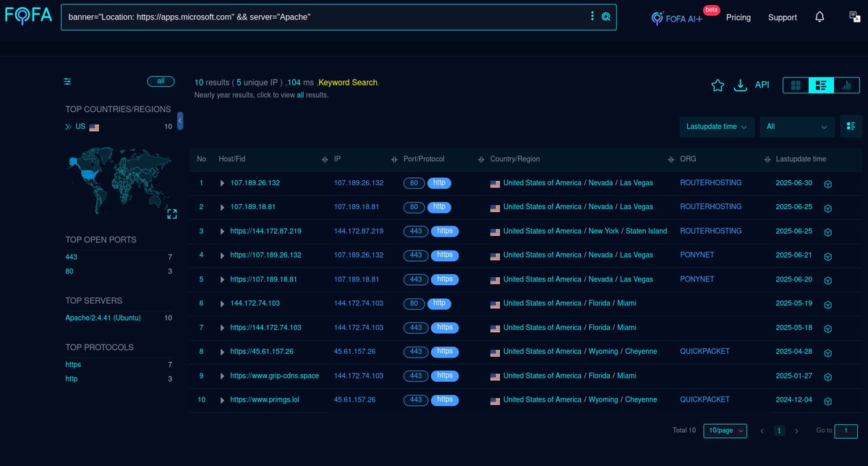Open the Support menu item
This screenshot has height=466, width=868.
point(782,17)
